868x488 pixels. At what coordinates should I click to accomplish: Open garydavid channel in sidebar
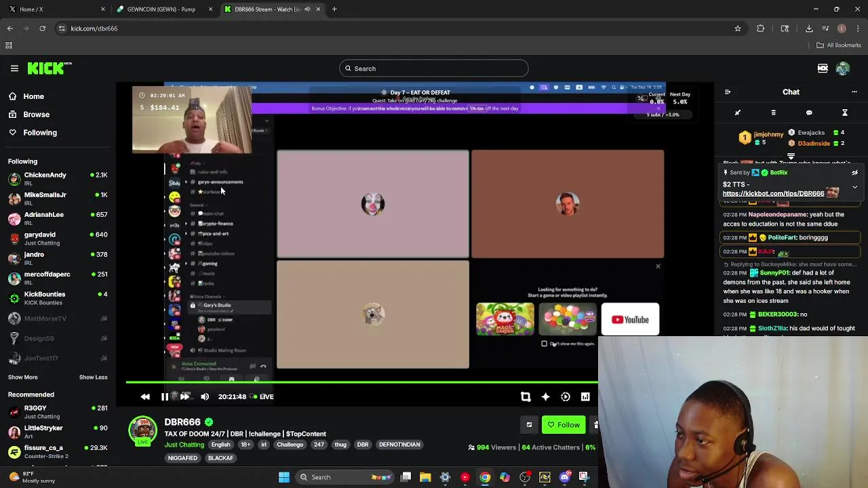click(x=58, y=239)
